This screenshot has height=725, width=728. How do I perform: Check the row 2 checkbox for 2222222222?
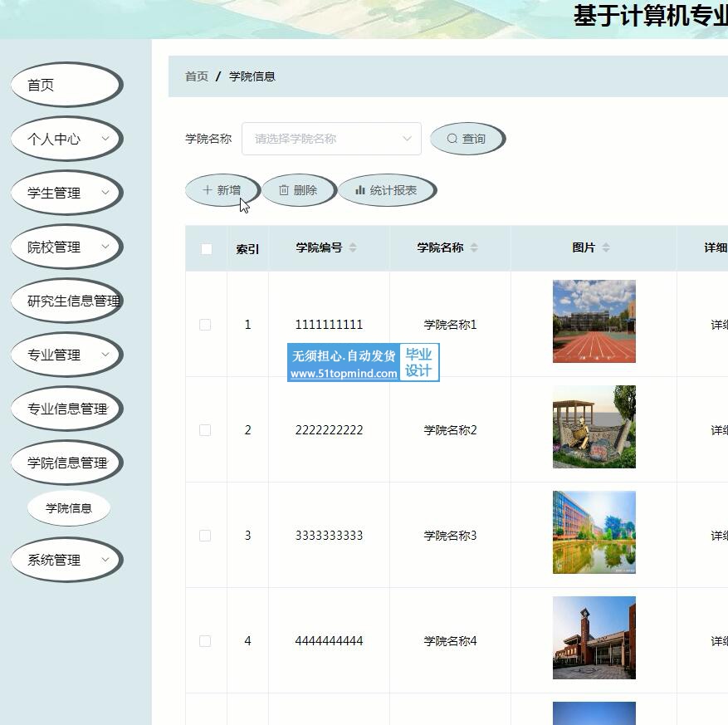pos(205,430)
